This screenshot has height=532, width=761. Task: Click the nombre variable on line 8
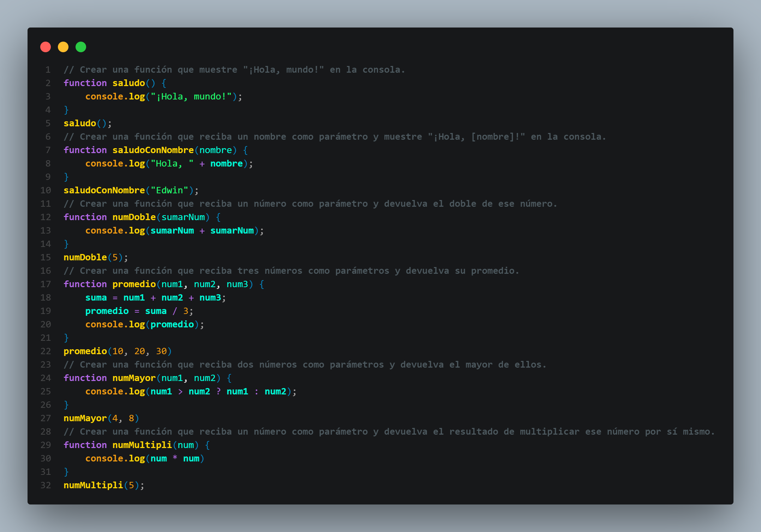[226, 164]
